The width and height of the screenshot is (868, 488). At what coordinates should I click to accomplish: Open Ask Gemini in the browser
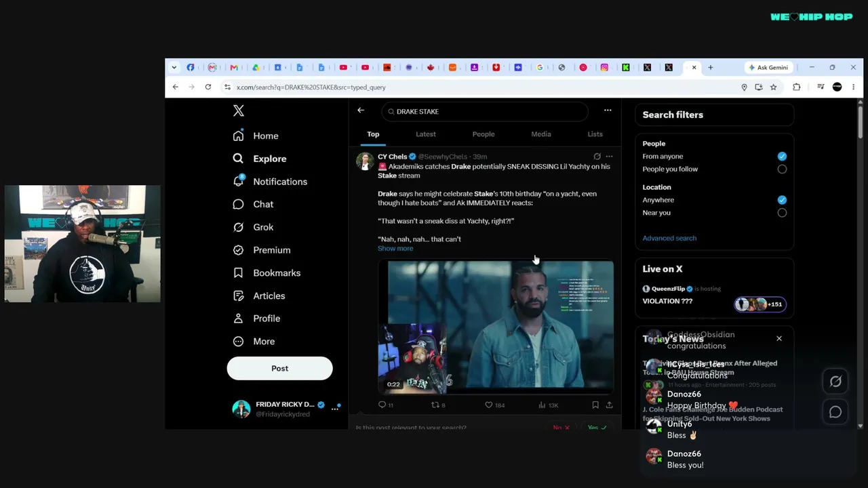pos(768,68)
